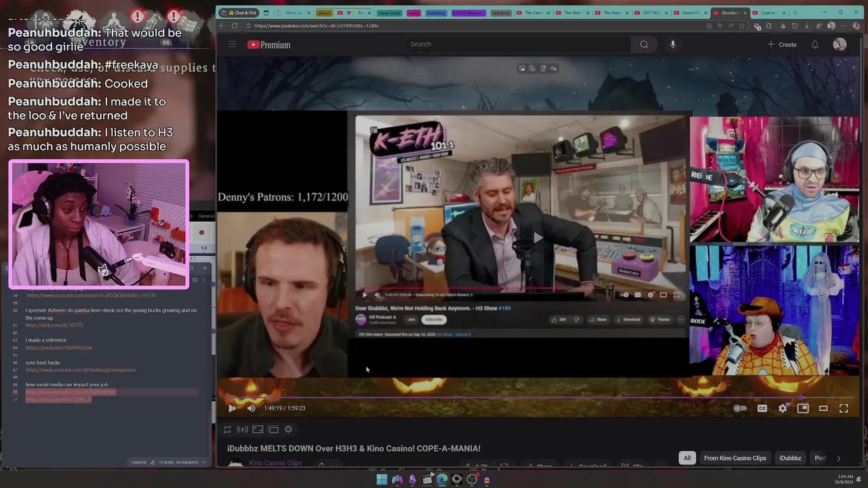This screenshot has width=868, height=488.
Task: Switch to miniplayer mode icon
Action: [803, 408]
